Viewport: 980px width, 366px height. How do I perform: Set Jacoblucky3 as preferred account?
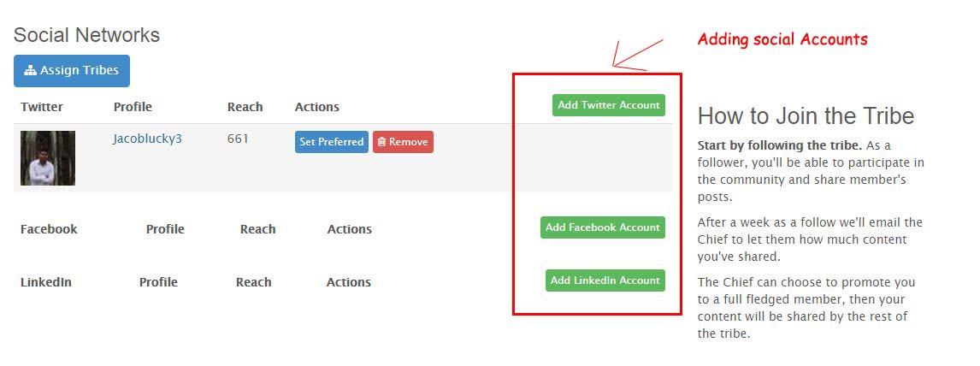tap(331, 142)
